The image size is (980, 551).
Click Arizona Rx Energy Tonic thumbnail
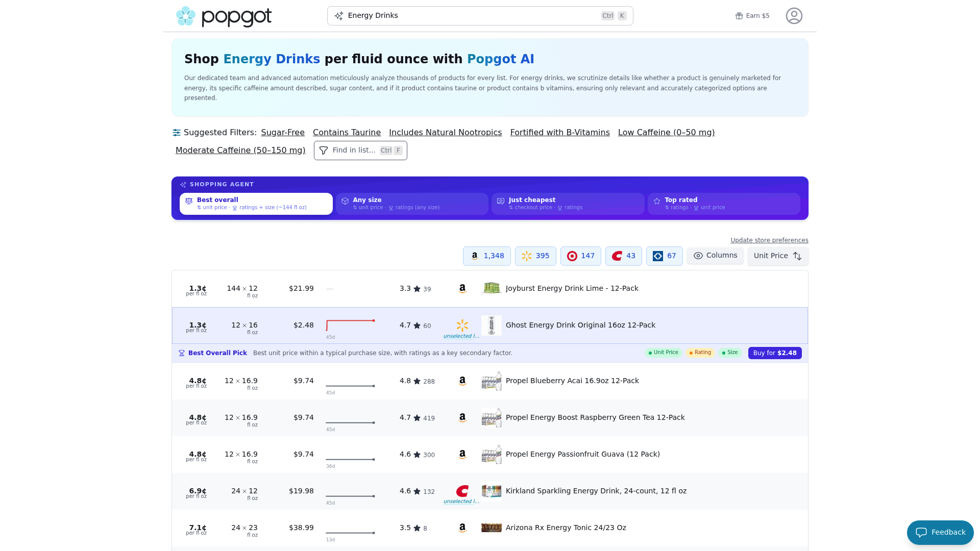pos(492,528)
